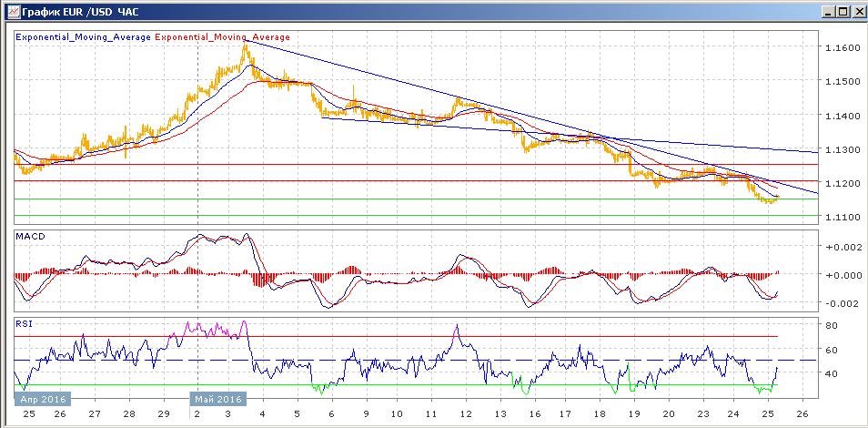Click the chart window icon in title bar
This screenshot has width=868, height=428.
pyautogui.click(x=10, y=12)
